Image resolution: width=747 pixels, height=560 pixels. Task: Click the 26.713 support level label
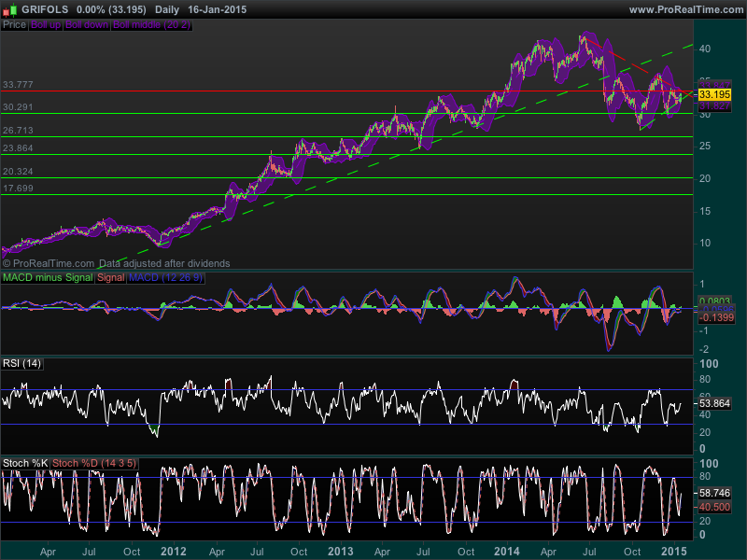point(18,131)
